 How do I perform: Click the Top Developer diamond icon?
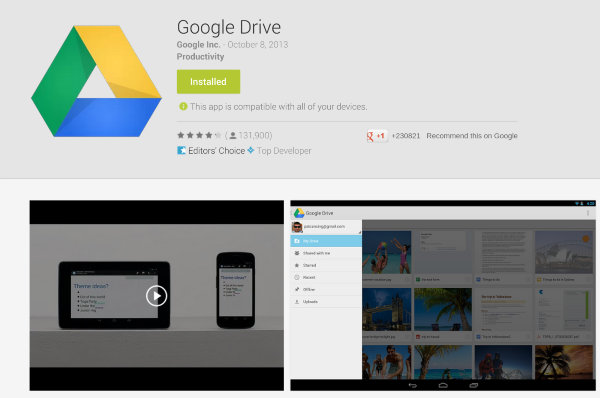(x=251, y=150)
